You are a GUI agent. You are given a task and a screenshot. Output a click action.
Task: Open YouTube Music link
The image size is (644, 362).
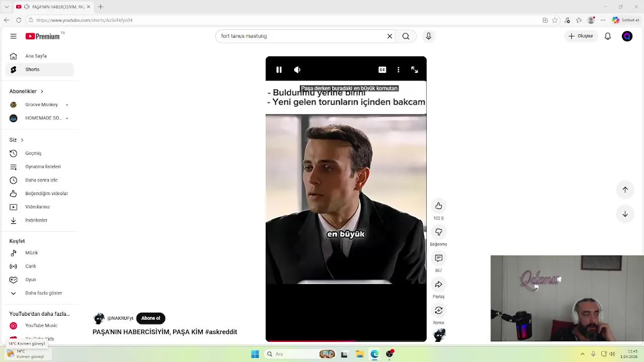tap(39, 326)
